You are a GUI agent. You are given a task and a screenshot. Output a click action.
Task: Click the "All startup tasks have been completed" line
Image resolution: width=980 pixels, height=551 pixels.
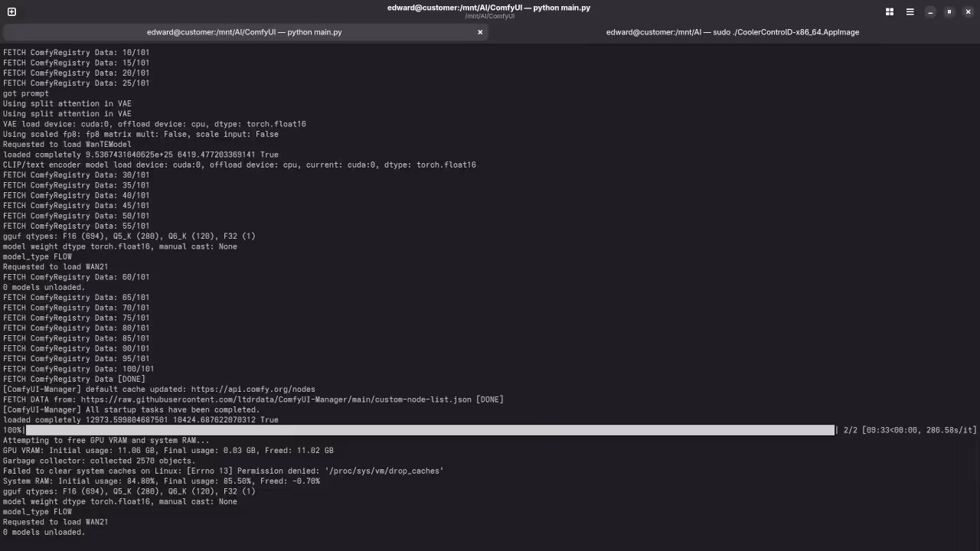(131, 410)
